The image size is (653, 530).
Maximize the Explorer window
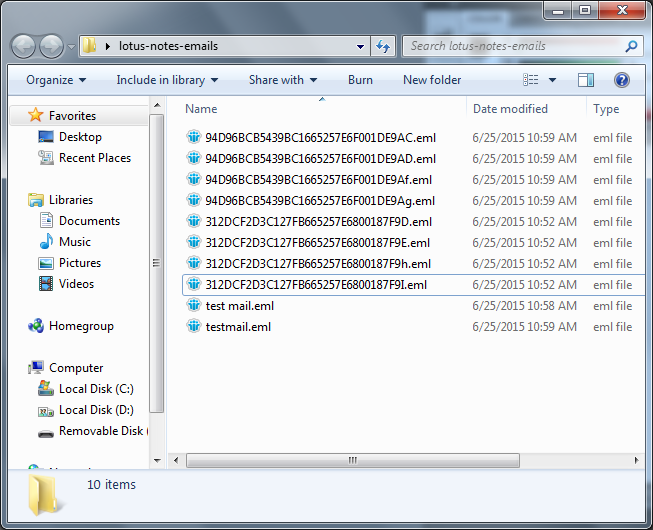(x=585, y=11)
